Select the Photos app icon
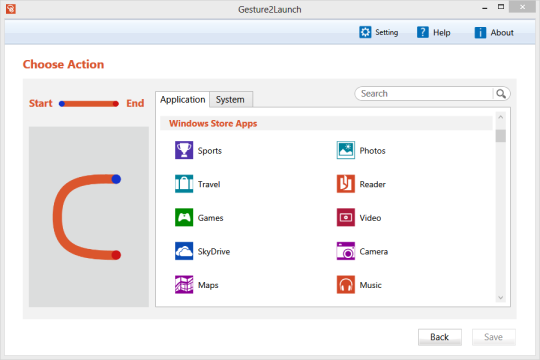The height and width of the screenshot is (360, 540). coord(346,150)
